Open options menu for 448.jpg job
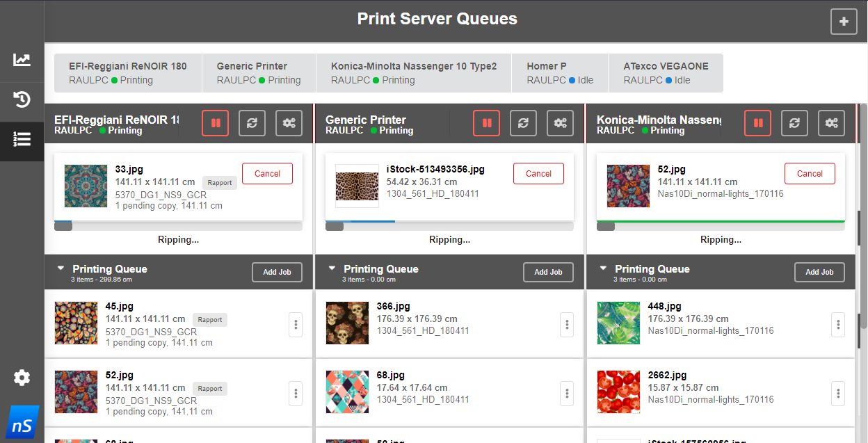868x443 pixels. click(838, 324)
